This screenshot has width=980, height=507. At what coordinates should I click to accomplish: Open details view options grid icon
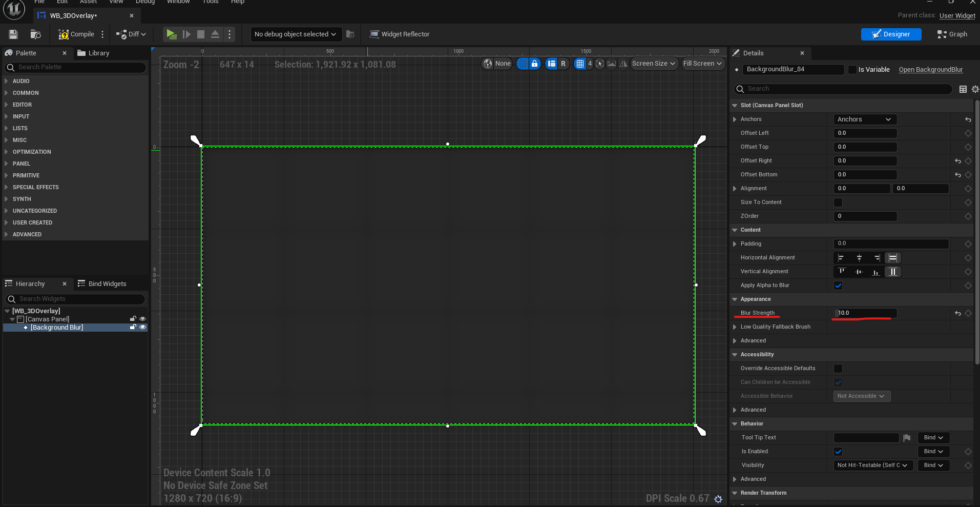(x=963, y=89)
